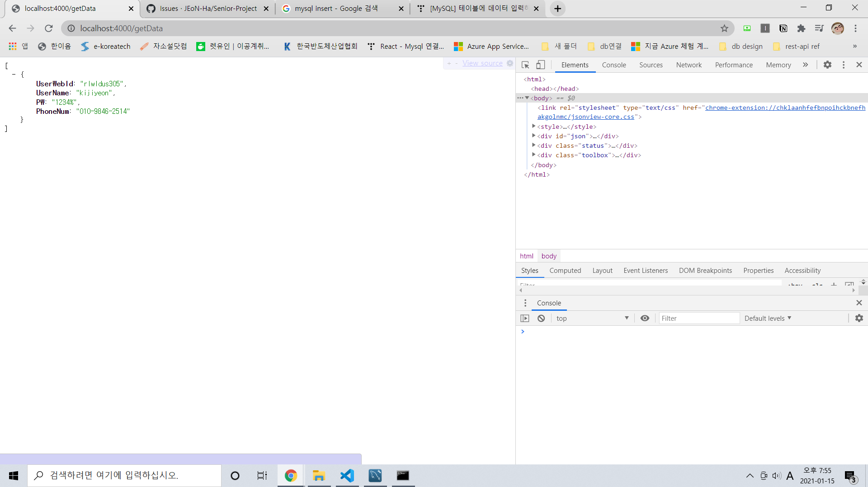The width and height of the screenshot is (868, 487).
Task: Bookmark this page with the star icon
Action: tap(724, 28)
